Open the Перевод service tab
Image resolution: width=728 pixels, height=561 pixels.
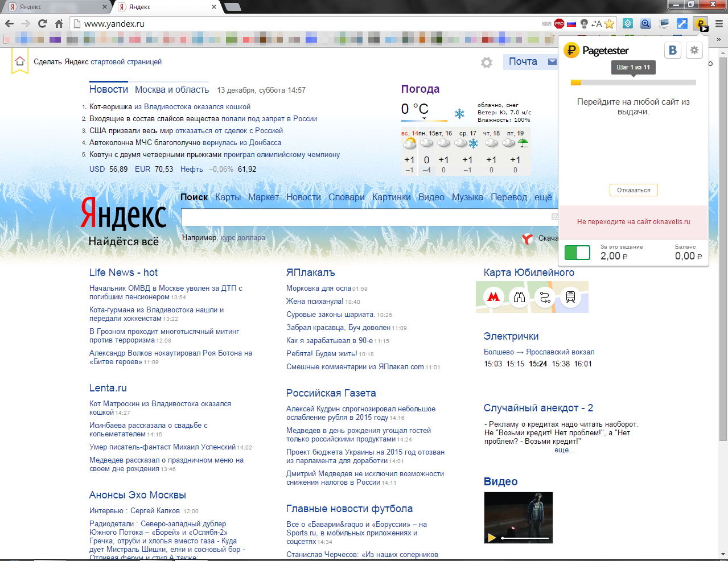pos(509,197)
